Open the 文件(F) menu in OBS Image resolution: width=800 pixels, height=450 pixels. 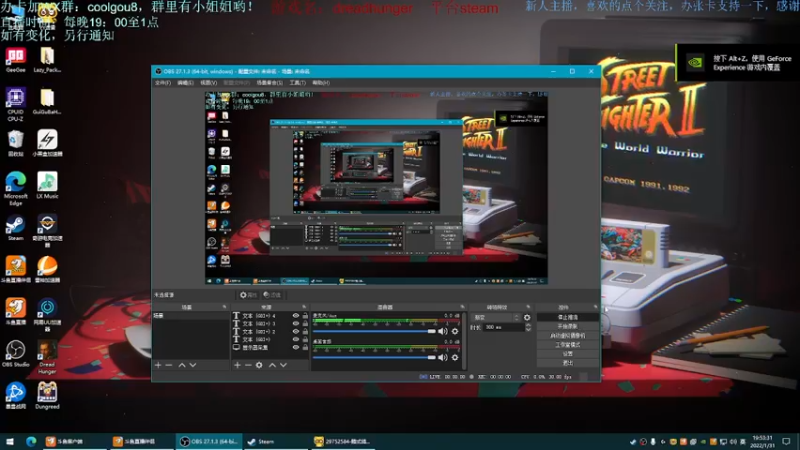[x=163, y=83]
